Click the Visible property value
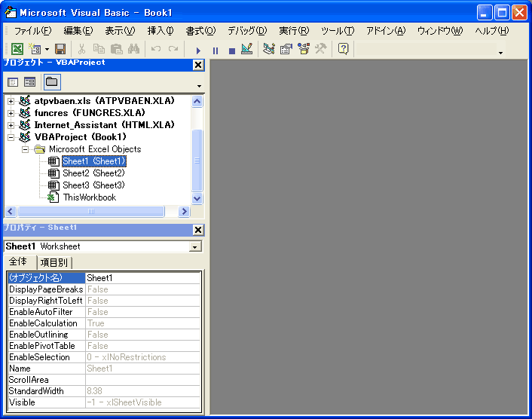The height and width of the screenshot is (419, 532). tap(143, 402)
